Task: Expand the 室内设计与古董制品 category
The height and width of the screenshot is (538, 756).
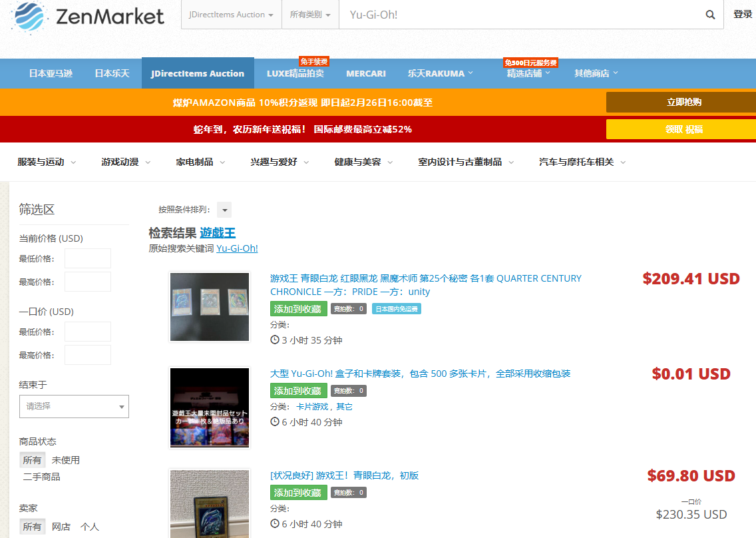Action: (466, 162)
